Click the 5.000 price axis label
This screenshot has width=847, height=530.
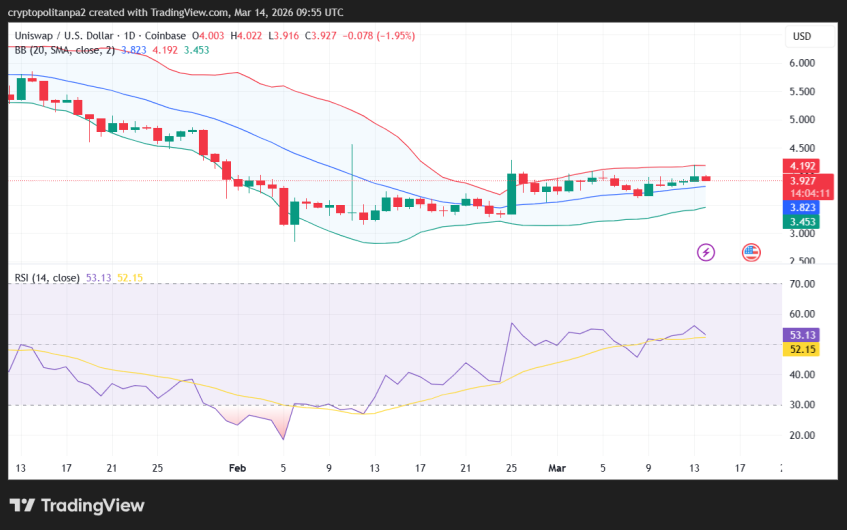coord(802,119)
